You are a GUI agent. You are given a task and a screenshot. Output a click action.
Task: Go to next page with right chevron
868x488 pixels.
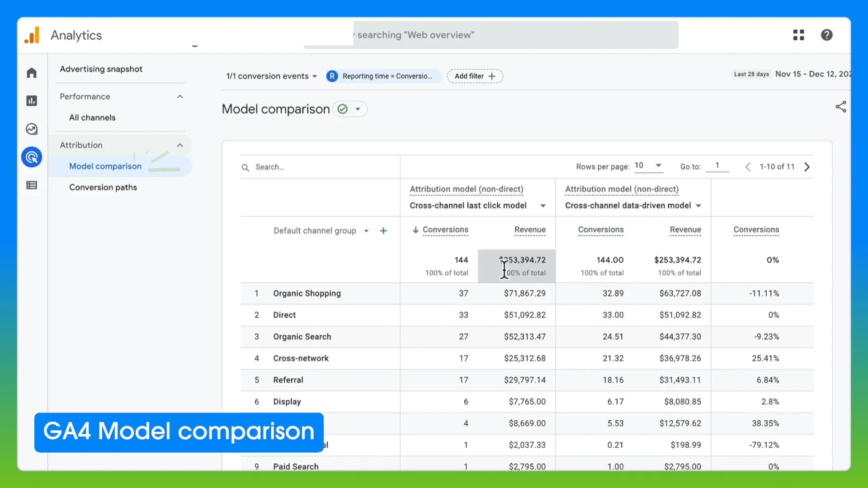click(807, 167)
